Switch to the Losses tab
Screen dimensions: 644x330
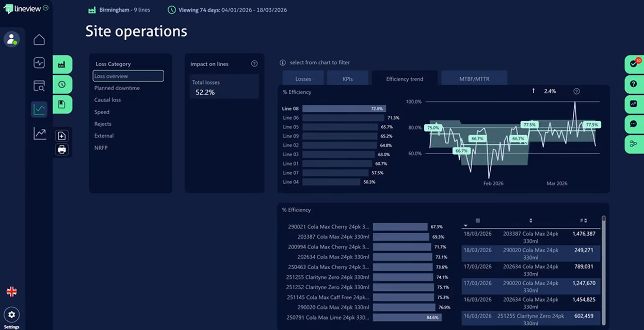(303, 79)
